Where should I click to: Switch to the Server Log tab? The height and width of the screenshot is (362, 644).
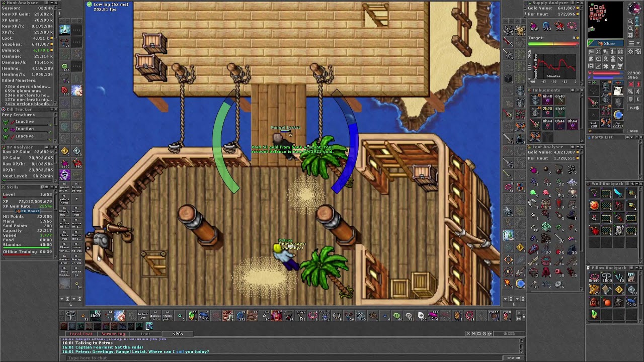113,334
